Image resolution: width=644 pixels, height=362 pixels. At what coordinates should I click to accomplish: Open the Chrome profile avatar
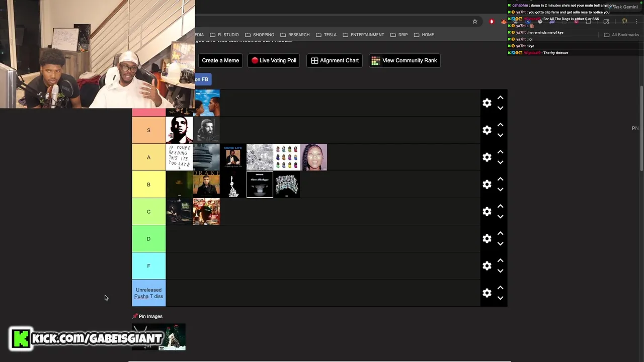[624, 22]
